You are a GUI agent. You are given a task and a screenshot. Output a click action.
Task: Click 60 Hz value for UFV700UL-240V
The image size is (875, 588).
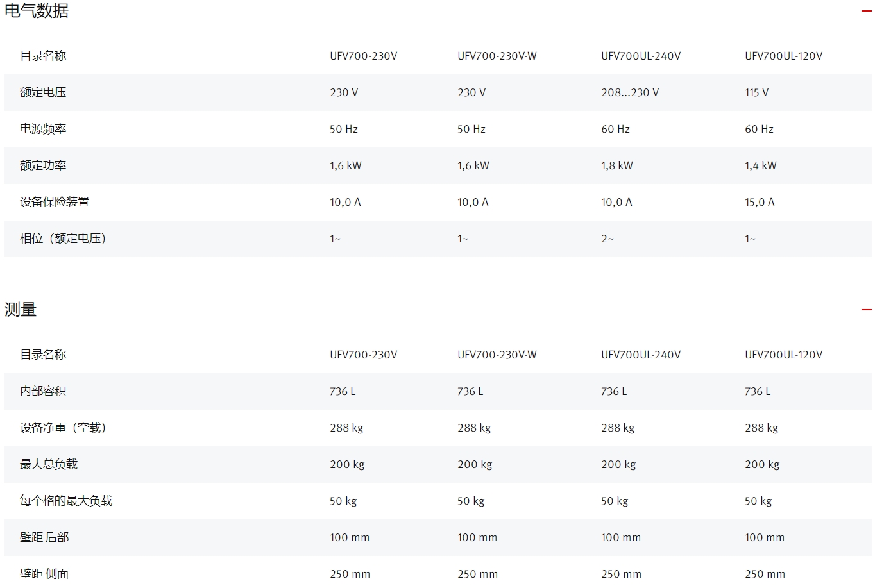point(615,129)
